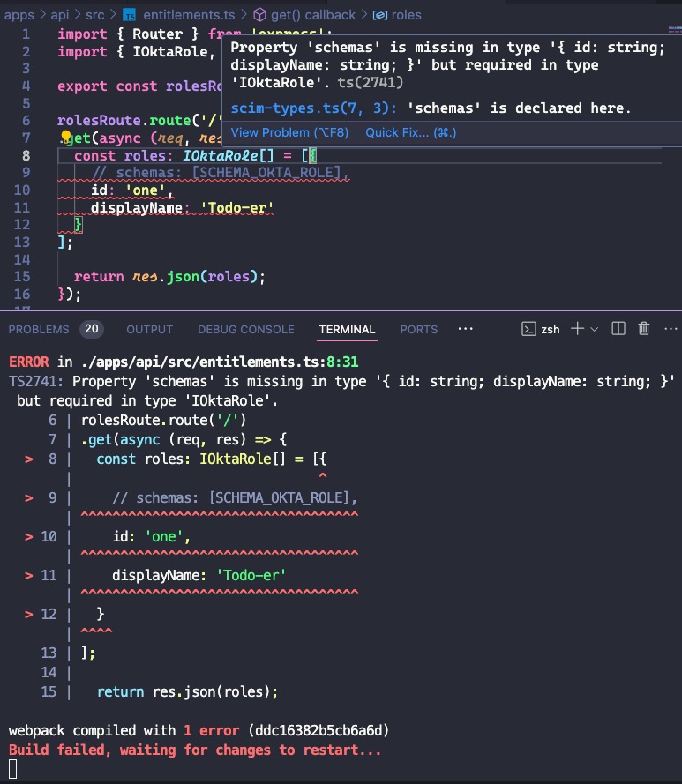Click the 'apps' breadcrumb segment
This screenshot has height=784, width=682.
coord(19,15)
